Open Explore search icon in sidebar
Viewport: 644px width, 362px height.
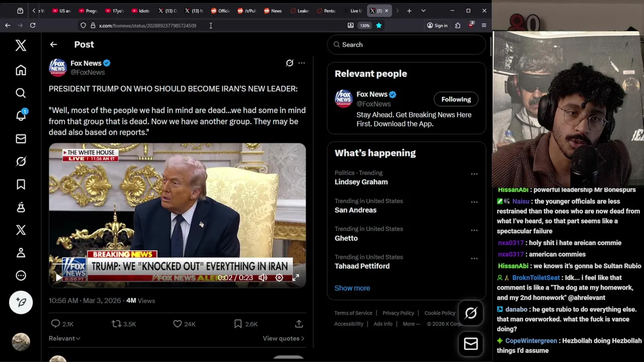click(21, 93)
